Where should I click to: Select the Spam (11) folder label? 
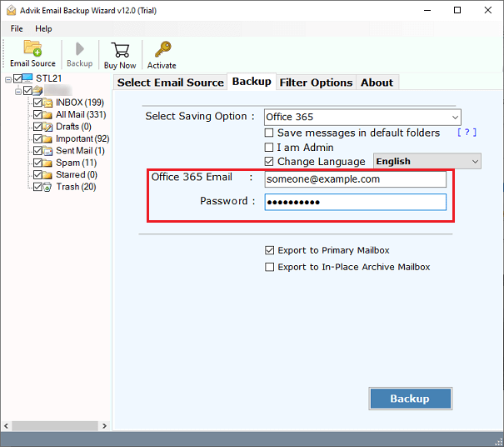[76, 163]
